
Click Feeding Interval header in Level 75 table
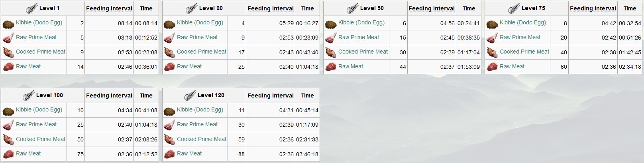[593, 8]
